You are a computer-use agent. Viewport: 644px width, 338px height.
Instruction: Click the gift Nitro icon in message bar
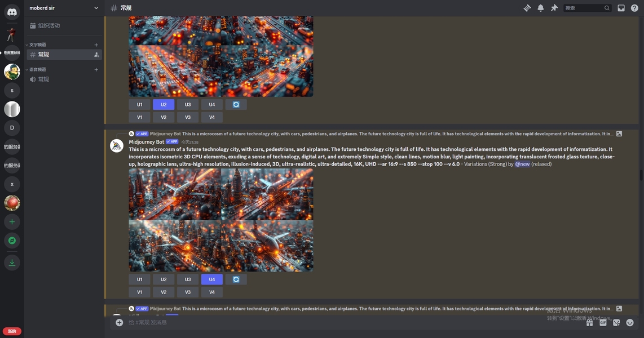(589, 323)
